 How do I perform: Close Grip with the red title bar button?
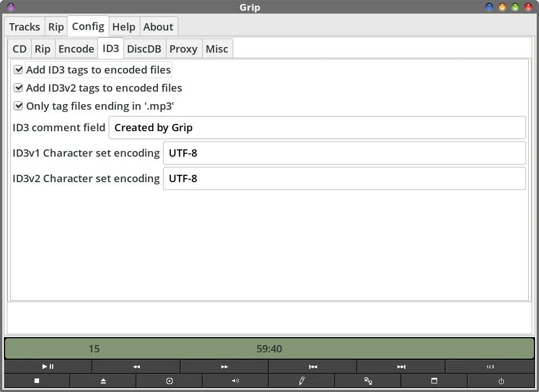(x=528, y=7)
